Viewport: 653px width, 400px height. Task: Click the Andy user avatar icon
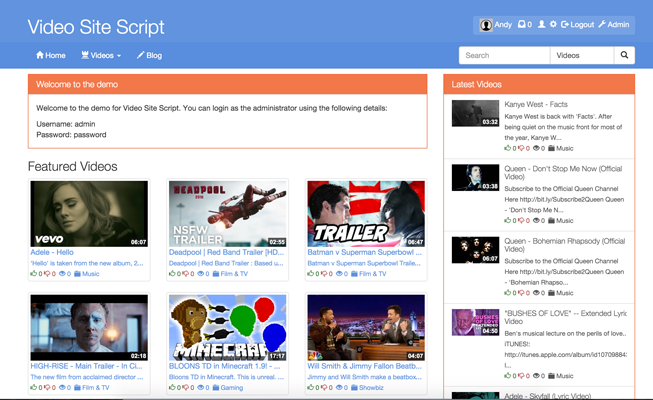click(486, 25)
